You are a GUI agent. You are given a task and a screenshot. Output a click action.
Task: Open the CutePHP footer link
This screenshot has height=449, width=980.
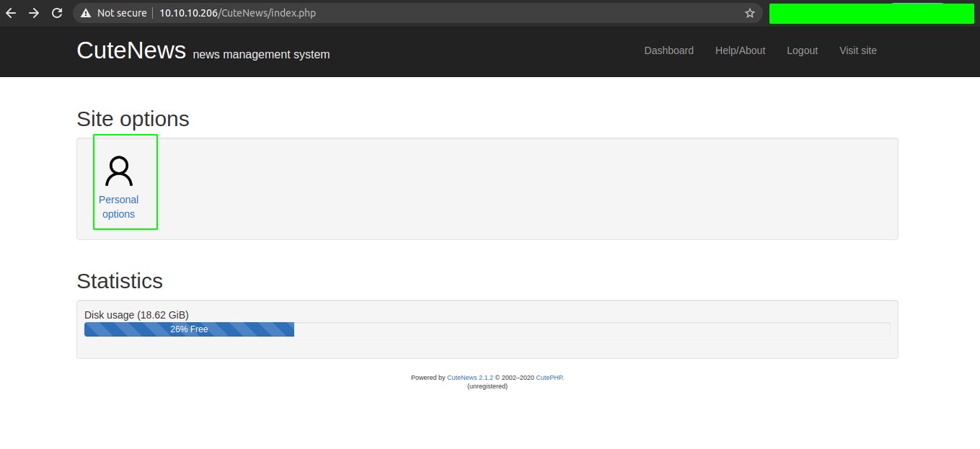(549, 378)
